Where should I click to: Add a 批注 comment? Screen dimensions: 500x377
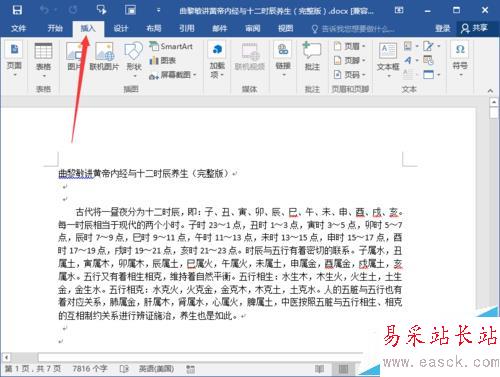point(312,57)
